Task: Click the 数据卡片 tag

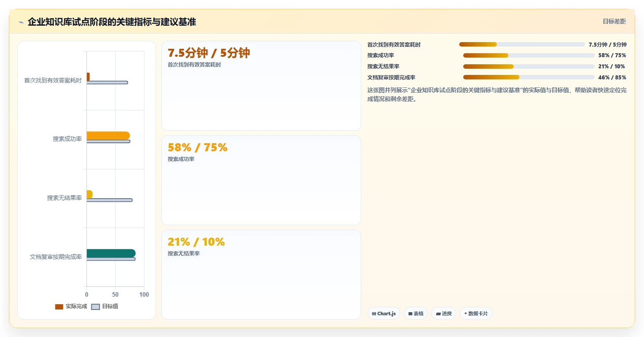Action: (x=476, y=313)
